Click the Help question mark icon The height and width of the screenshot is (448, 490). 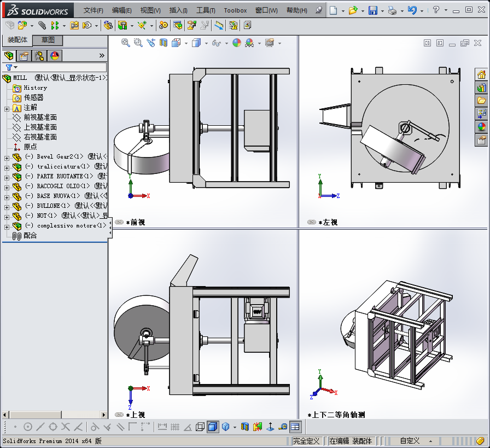point(436,10)
